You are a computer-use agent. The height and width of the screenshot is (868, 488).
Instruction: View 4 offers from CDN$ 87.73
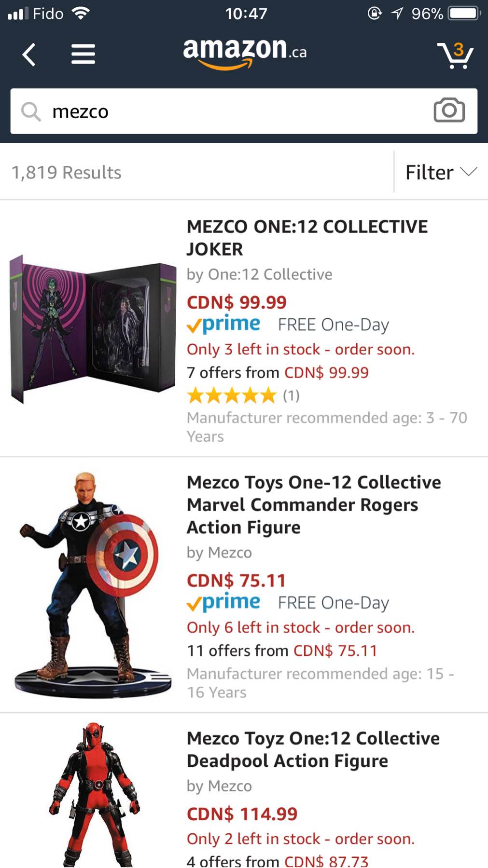coord(278,861)
